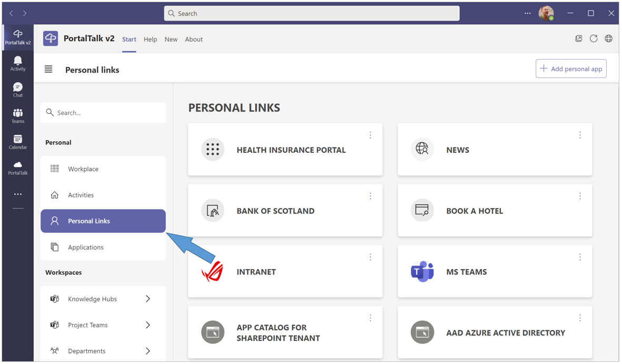This screenshot has width=622, height=364.
Task: Open options menu for Health Insurance Portal
Action: click(370, 135)
